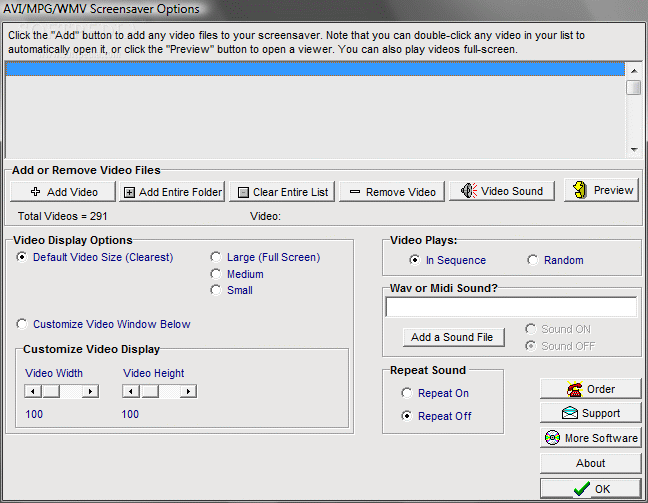Click the square icon on Clear Entire List

pyautogui.click(x=244, y=193)
